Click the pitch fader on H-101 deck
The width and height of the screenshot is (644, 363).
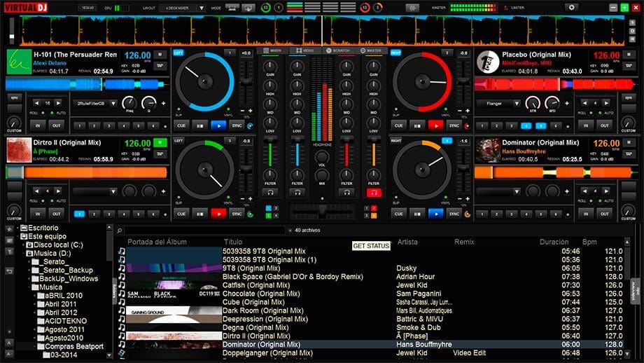(246, 82)
